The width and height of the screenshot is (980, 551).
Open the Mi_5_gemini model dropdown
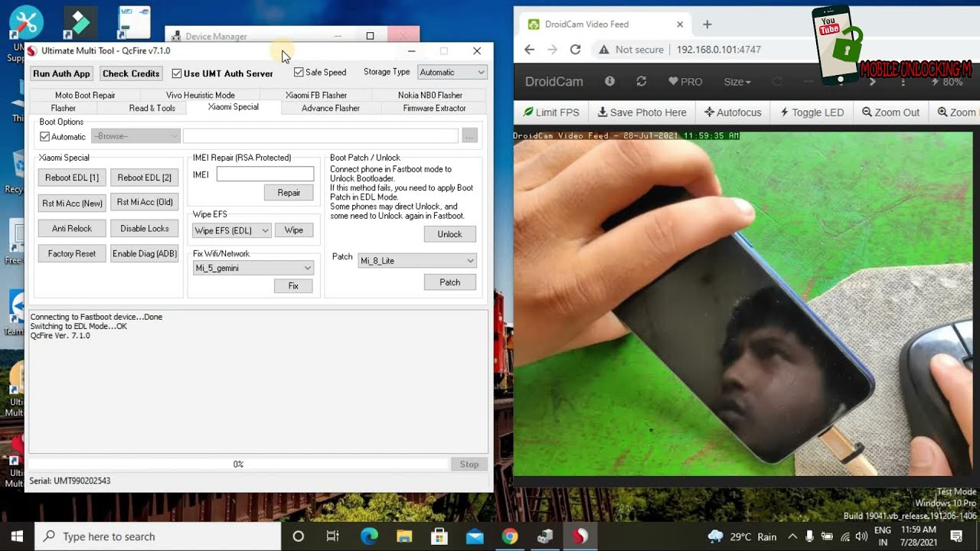point(253,268)
